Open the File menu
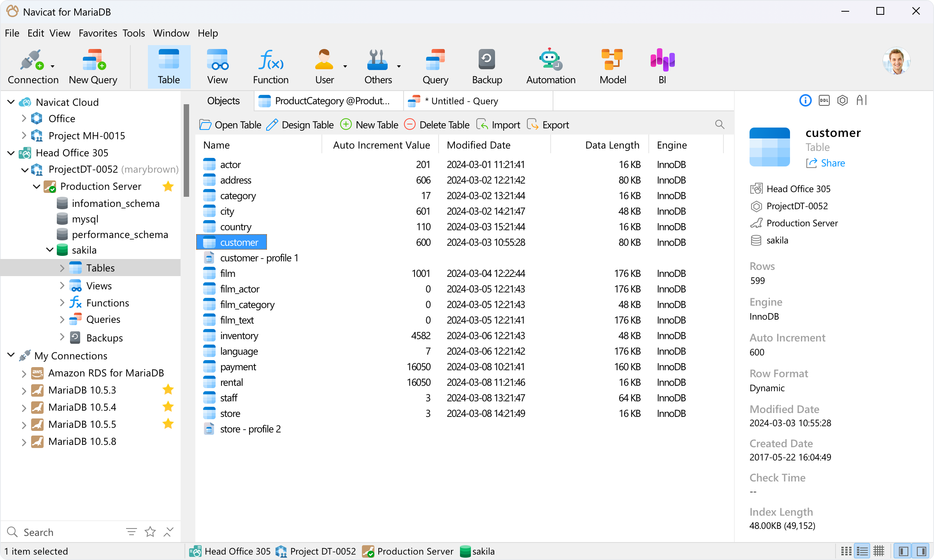The image size is (934, 560). tap(12, 33)
